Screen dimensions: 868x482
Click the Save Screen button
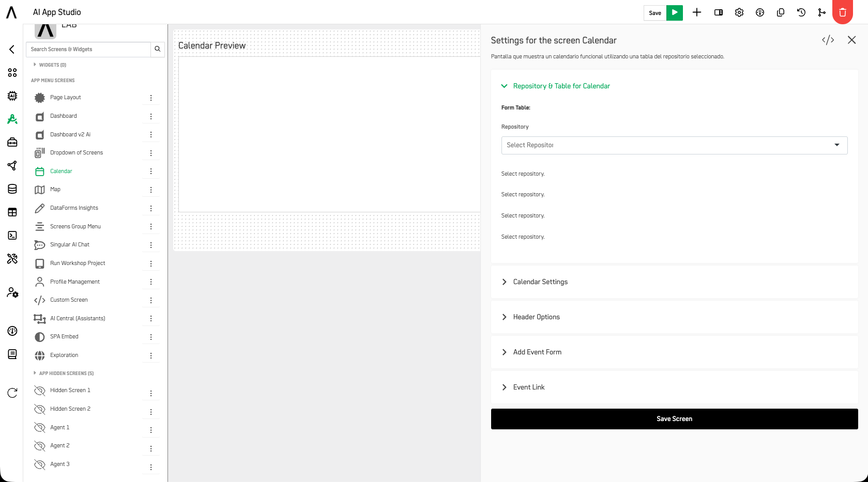[674, 419]
